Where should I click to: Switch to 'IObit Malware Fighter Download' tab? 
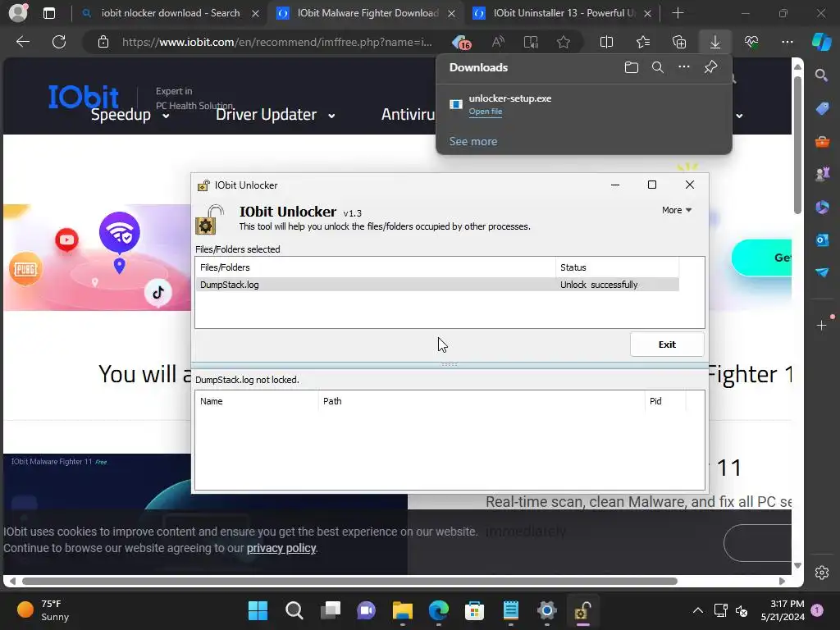[367, 13]
